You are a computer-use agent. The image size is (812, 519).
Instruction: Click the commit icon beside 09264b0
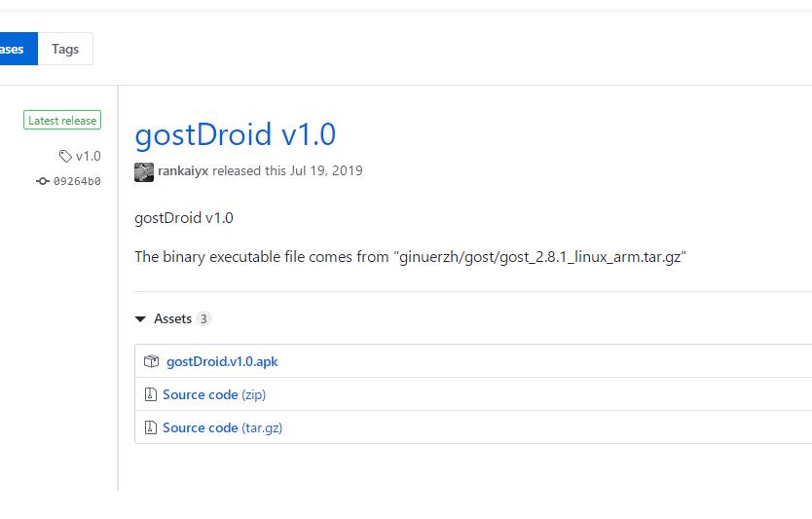(43, 181)
